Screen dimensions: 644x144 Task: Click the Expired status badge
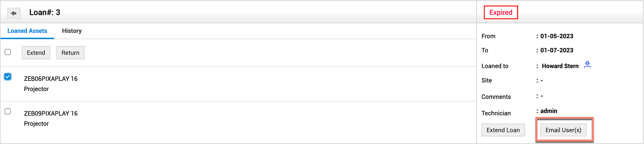pos(501,13)
